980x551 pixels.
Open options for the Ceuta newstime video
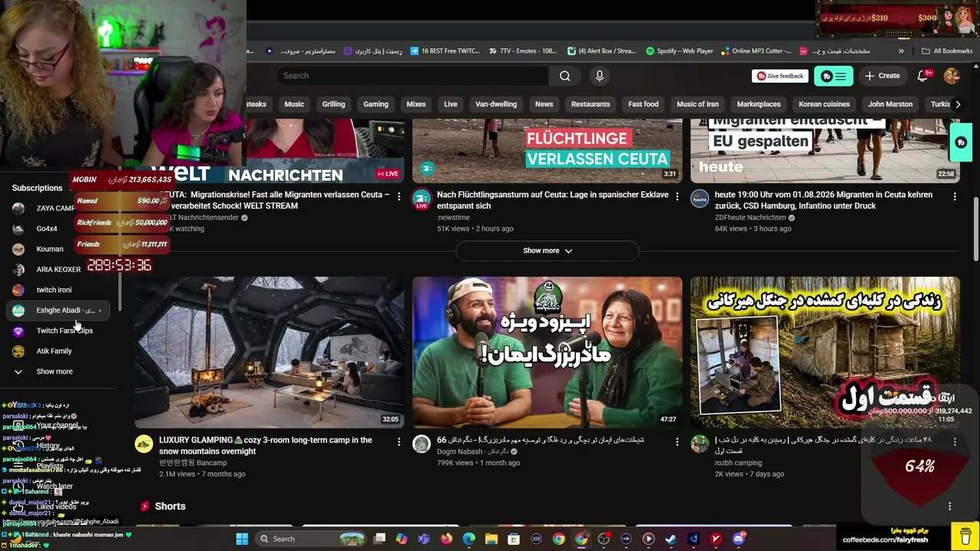point(677,197)
